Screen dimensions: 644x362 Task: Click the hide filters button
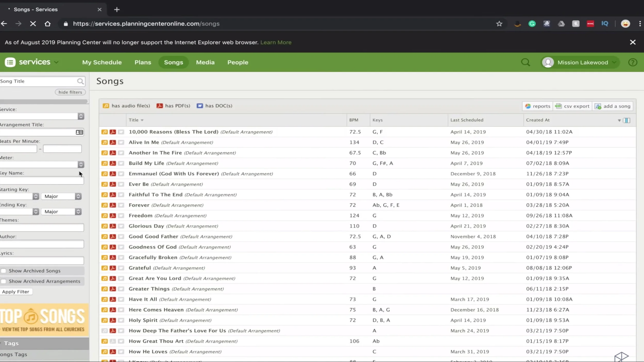(x=70, y=92)
